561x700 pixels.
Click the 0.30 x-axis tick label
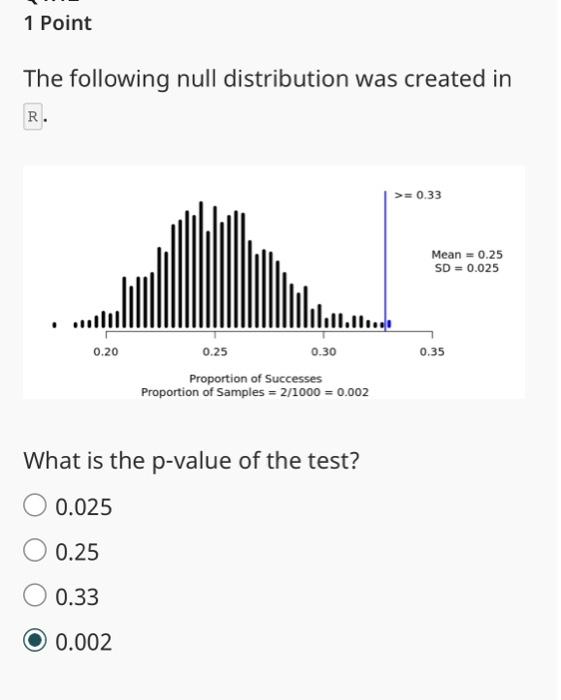[324, 352]
